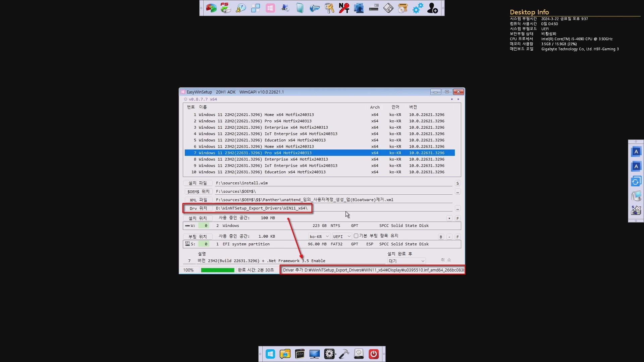Click the 설치 파일 button

click(198, 183)
